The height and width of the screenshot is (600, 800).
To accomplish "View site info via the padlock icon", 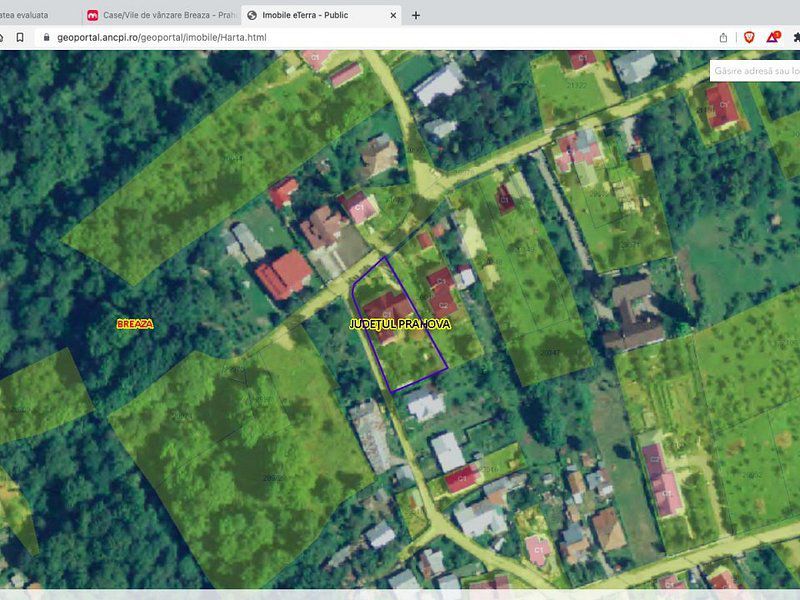I will [x=45, y=37].
